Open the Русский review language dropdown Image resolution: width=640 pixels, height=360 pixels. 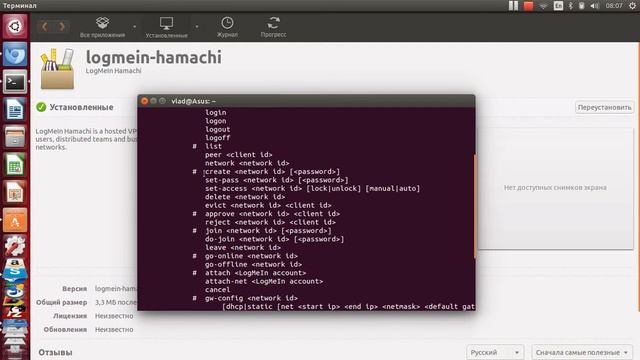click(495, 352)
